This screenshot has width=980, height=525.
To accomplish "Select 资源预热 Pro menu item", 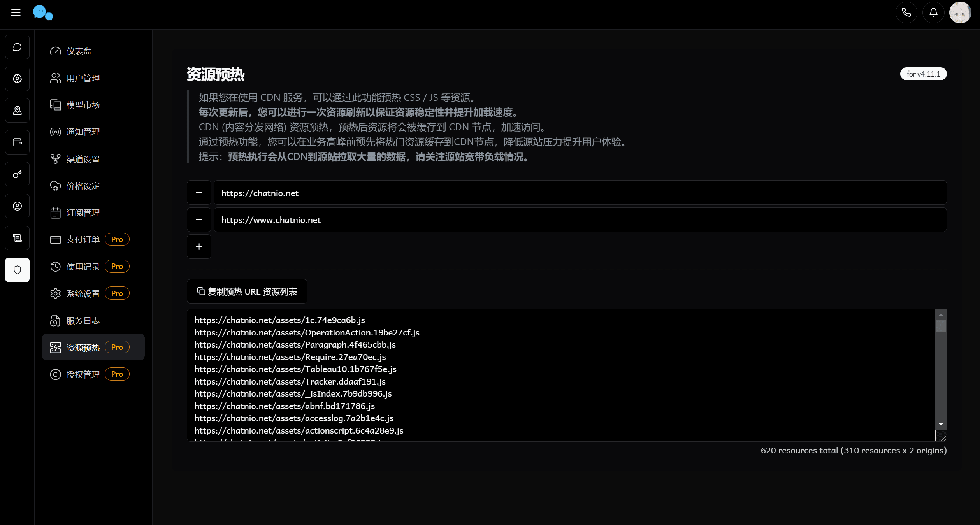I will (93, 347).
